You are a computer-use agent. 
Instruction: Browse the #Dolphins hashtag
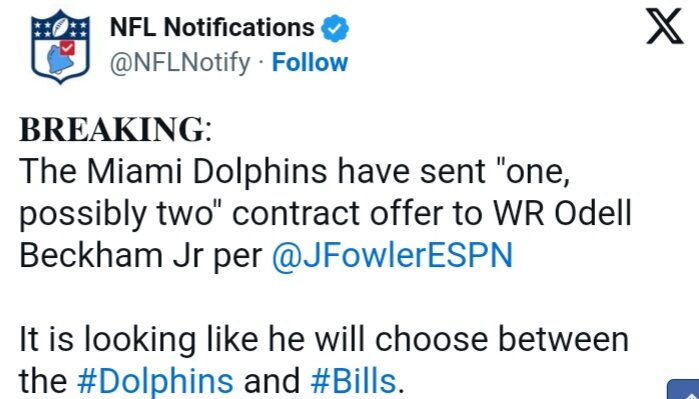click(155, 381)
